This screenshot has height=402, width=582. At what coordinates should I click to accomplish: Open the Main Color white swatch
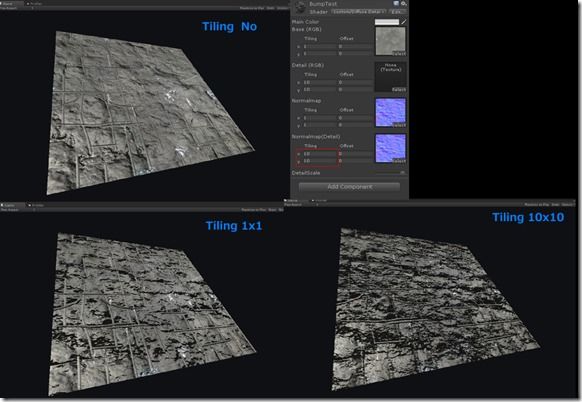[x=387, y=22]
